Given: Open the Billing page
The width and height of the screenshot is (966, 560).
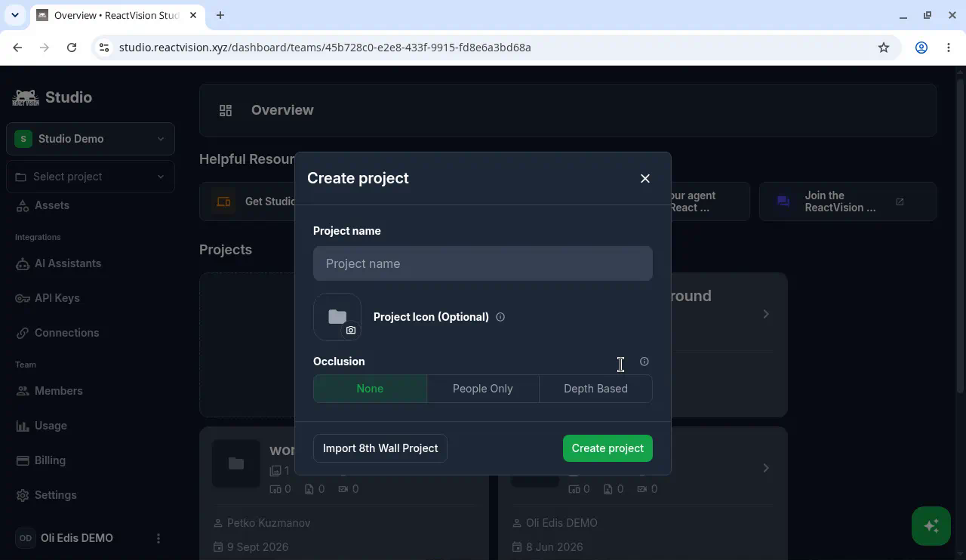Looking at the screenshot, I should [x=50, y=460].
